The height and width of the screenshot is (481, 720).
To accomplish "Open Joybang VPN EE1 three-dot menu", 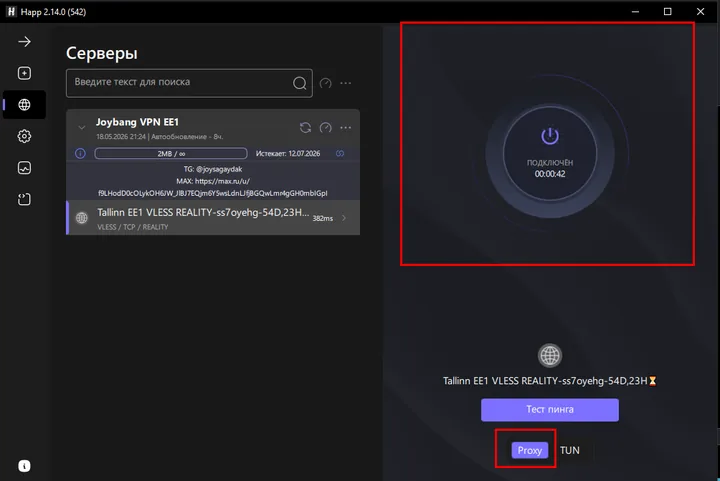I will click(x=346, y=128).
